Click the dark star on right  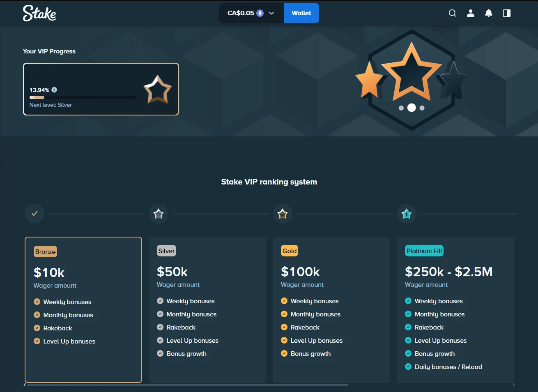(x=454, y=80)
